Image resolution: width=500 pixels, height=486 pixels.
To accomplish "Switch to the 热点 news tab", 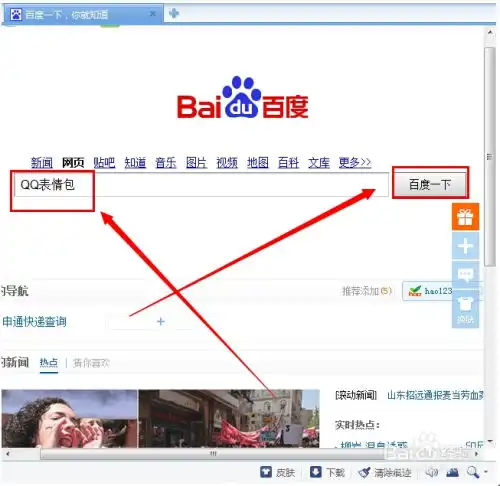I will [49, 363].
